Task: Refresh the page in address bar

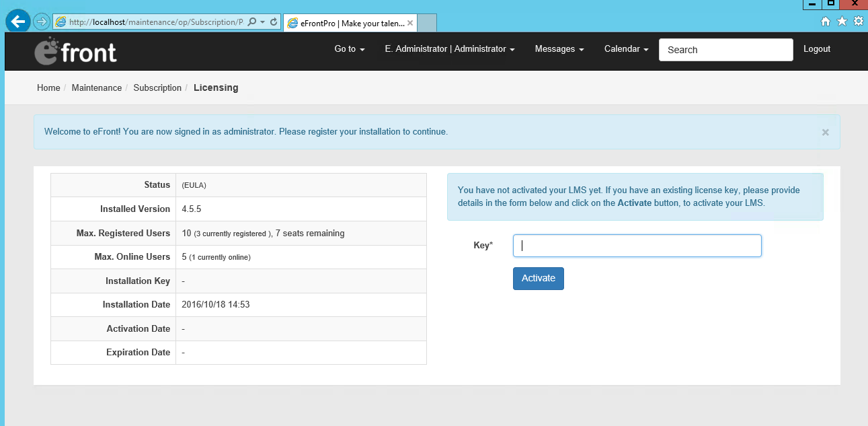Action: click(274, 22)
